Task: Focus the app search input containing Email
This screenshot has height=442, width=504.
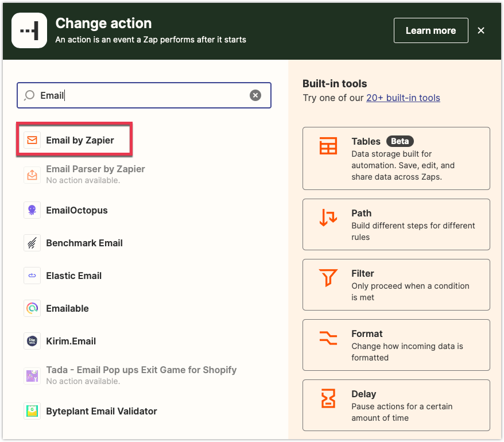Action: click(x=144, y=95)
